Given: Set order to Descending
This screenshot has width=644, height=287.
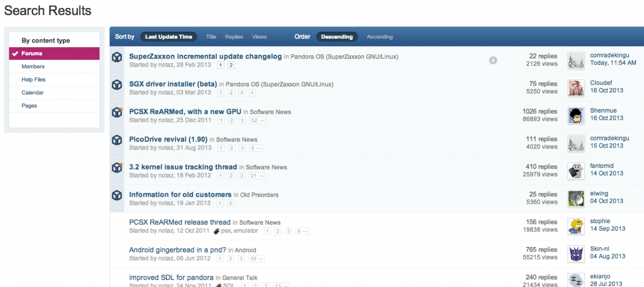Looking at the screenshot, I should (337, 37).
